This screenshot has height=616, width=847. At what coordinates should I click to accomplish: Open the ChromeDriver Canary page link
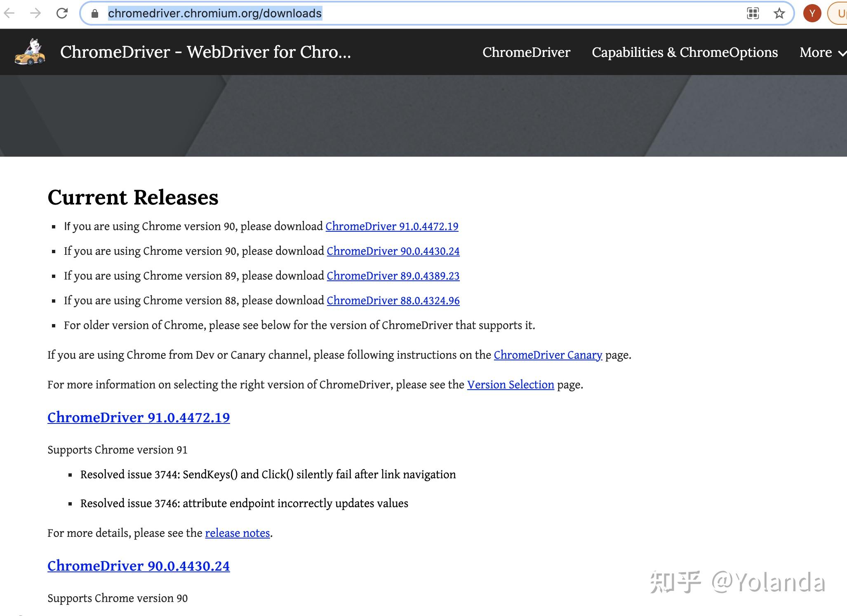(548, 355)
